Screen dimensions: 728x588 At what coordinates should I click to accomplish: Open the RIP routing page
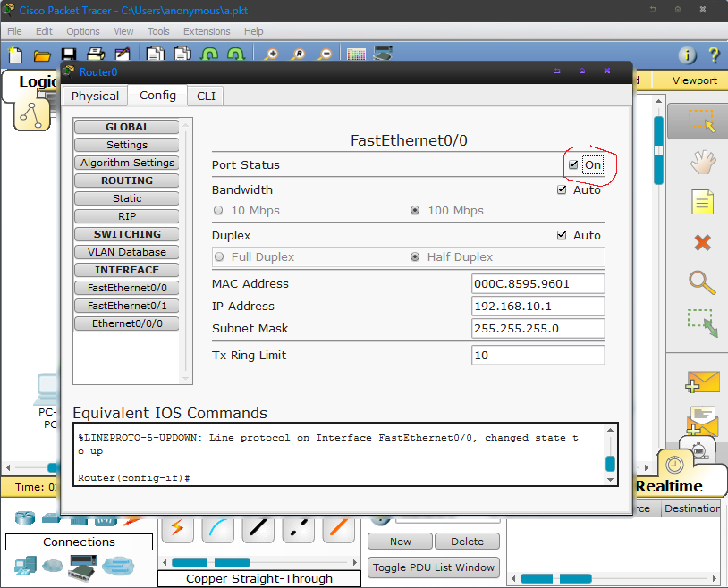[127, 216]
